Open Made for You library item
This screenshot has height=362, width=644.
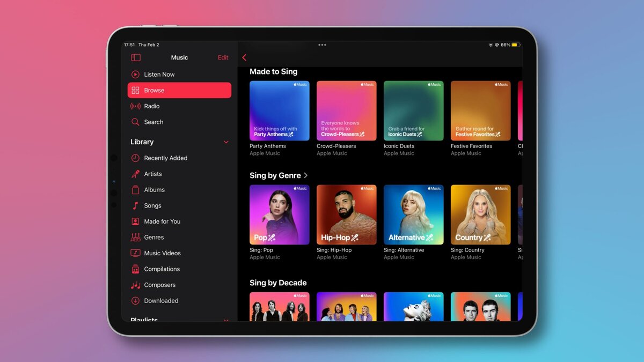tap(179, 221)
